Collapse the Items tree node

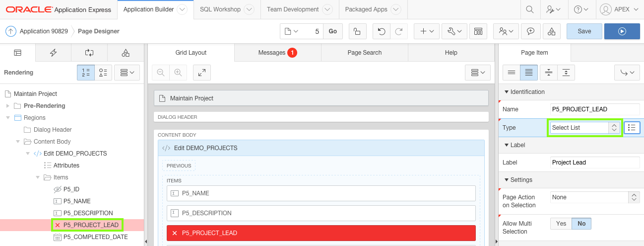click(37, 177)
